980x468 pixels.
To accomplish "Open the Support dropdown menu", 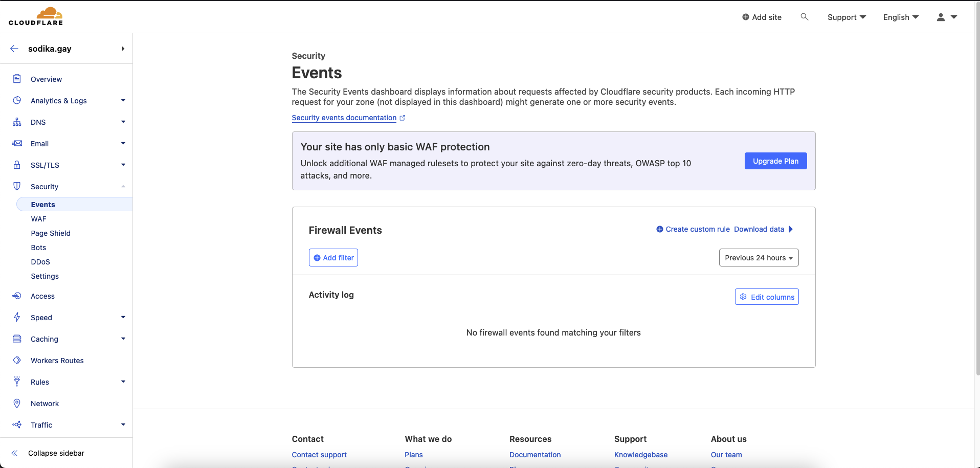I will 847,17.
